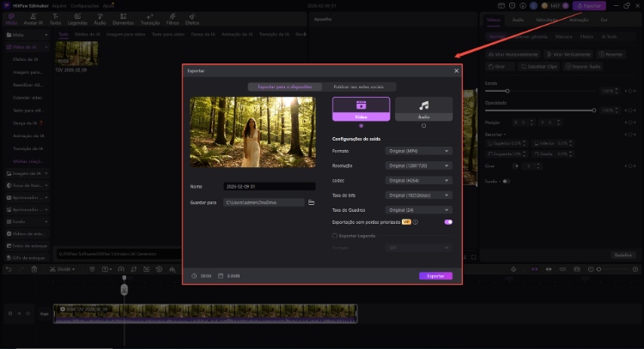
Task: Open the Taxa de Quadros dropdown
Action: pos(418,209)
